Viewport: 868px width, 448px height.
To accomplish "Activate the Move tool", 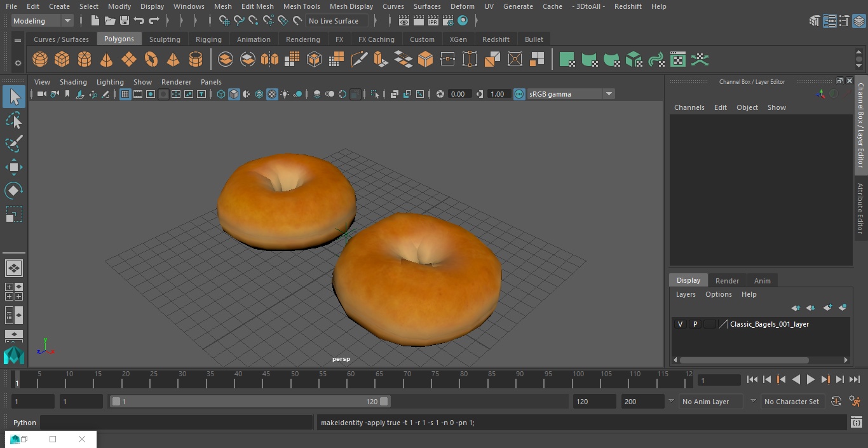I will pyautogui.click(x=14, y=168).
